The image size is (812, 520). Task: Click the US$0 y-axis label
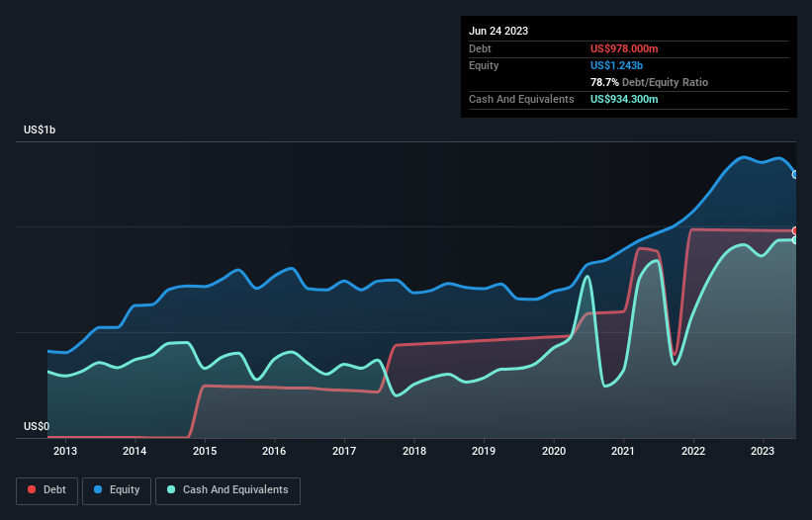(37, 426)
